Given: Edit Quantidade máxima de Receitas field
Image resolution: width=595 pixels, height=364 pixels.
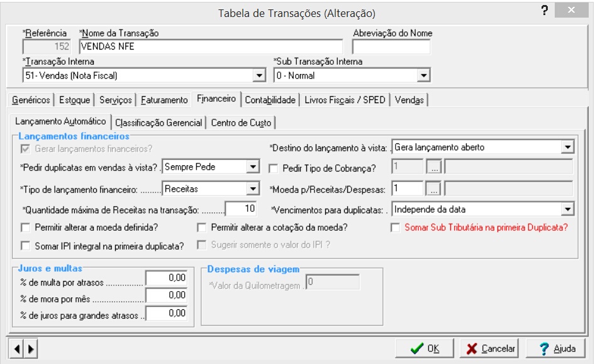Looking at the screenshot, I should point(241,209).
